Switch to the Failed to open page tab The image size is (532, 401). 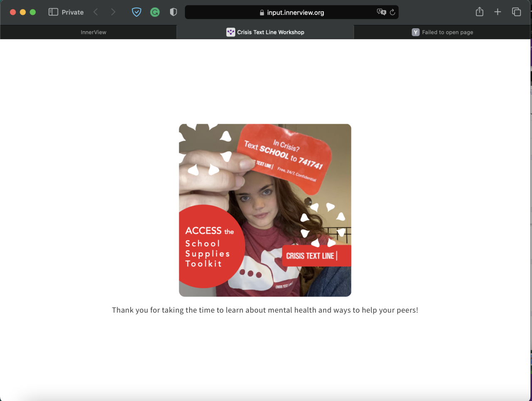coord(442,32)
